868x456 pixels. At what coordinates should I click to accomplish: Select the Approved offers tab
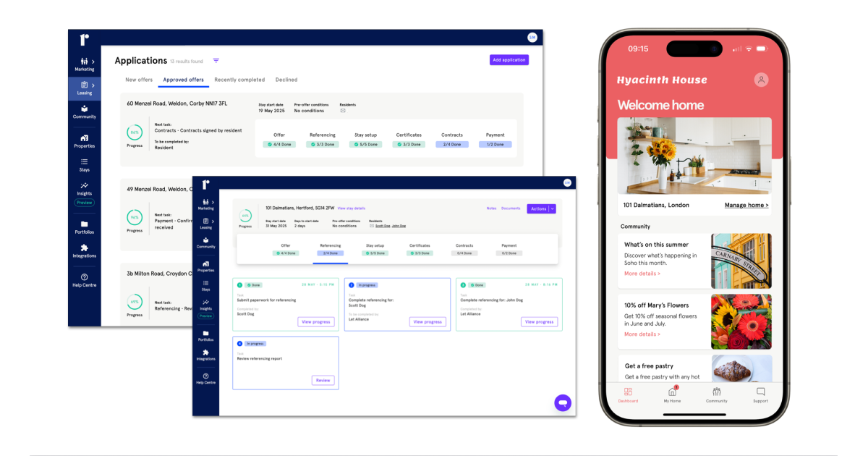click(183, 80)
